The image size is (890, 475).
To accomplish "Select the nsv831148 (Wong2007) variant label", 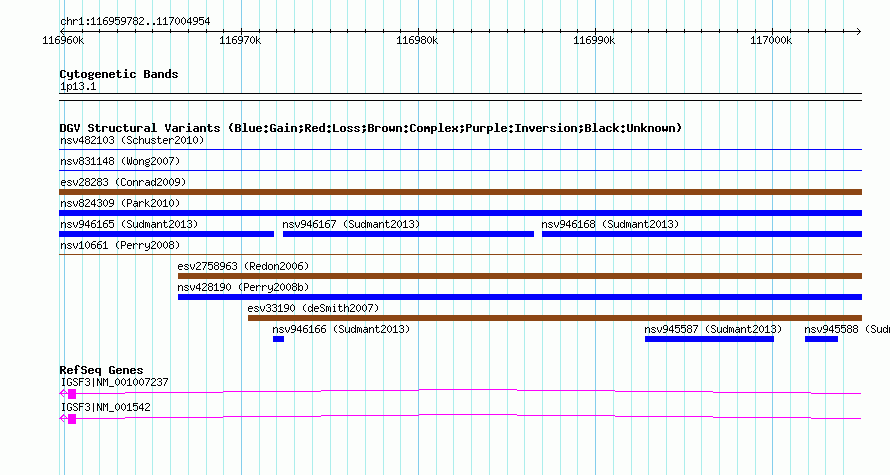I will pyautogui.click(x=120, y=161).
